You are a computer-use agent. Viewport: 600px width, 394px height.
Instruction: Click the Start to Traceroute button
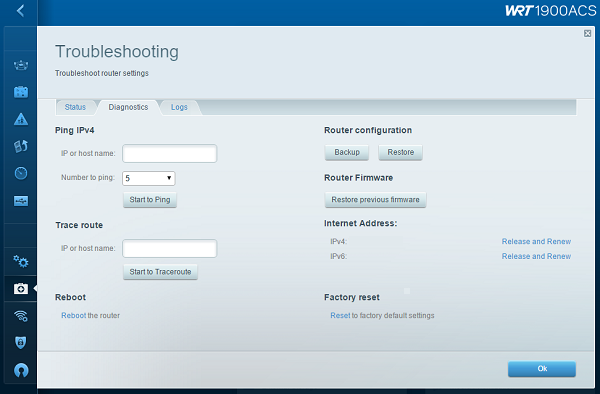tap(160, 272)
